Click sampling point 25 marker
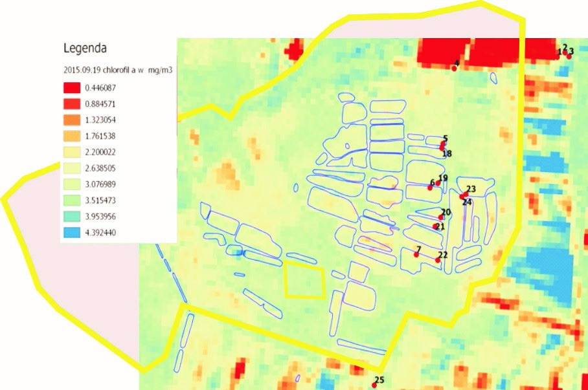 (374, 385)
